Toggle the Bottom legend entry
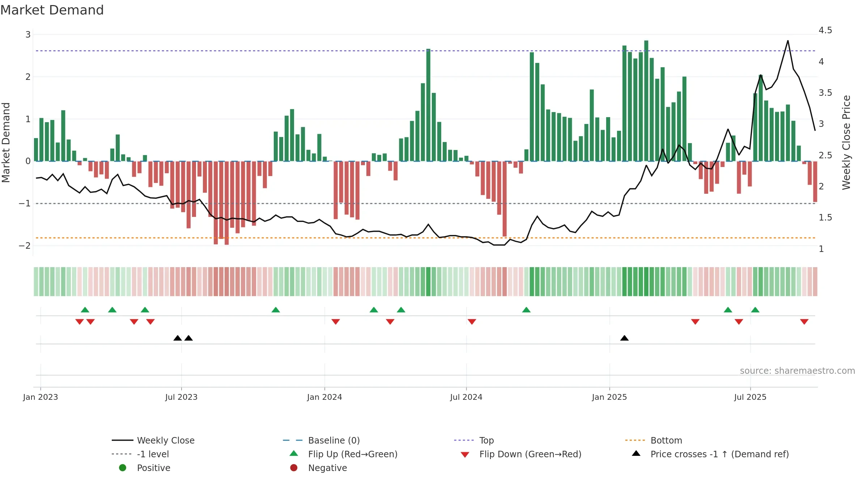 (x=654, y=440)
